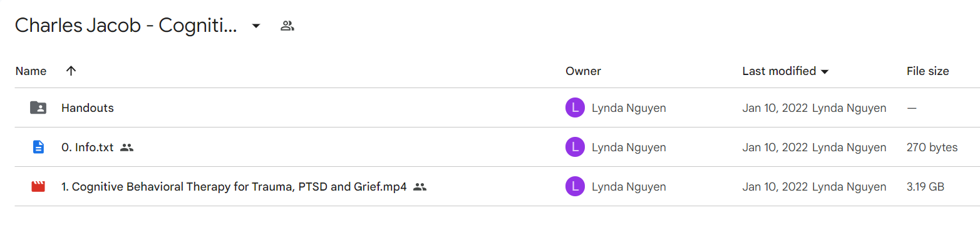Click shared icon beside the mp4 filename
The height and width of the screenshot is (245, 980).
[420, 186]
